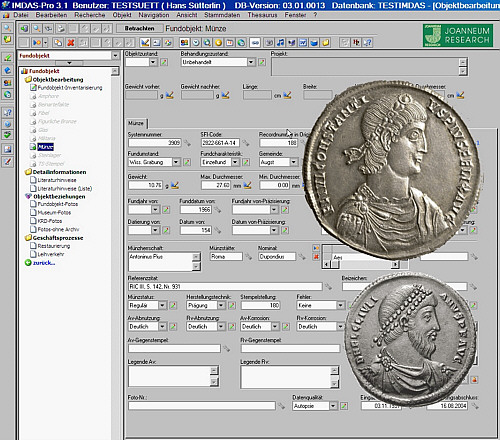Image resolution: width=500 pixels, height=440 pixels.
Task: Open the Bearbeiten menu
Action: 51,15
